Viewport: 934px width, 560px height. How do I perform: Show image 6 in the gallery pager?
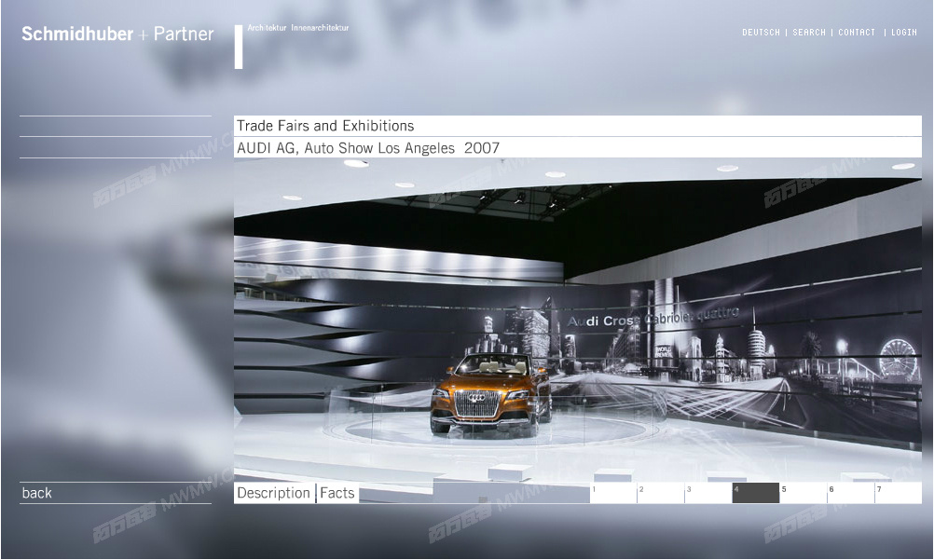tap(851, 493)
